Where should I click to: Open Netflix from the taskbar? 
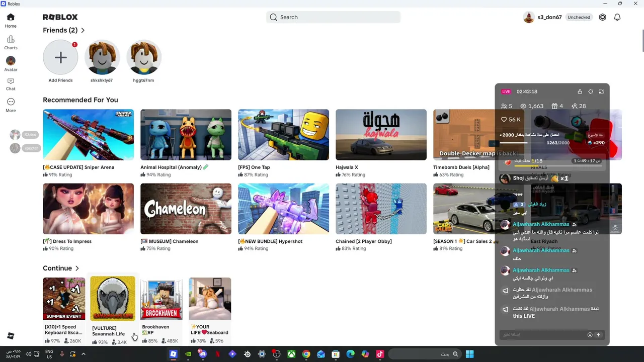[x=217, y=354]
